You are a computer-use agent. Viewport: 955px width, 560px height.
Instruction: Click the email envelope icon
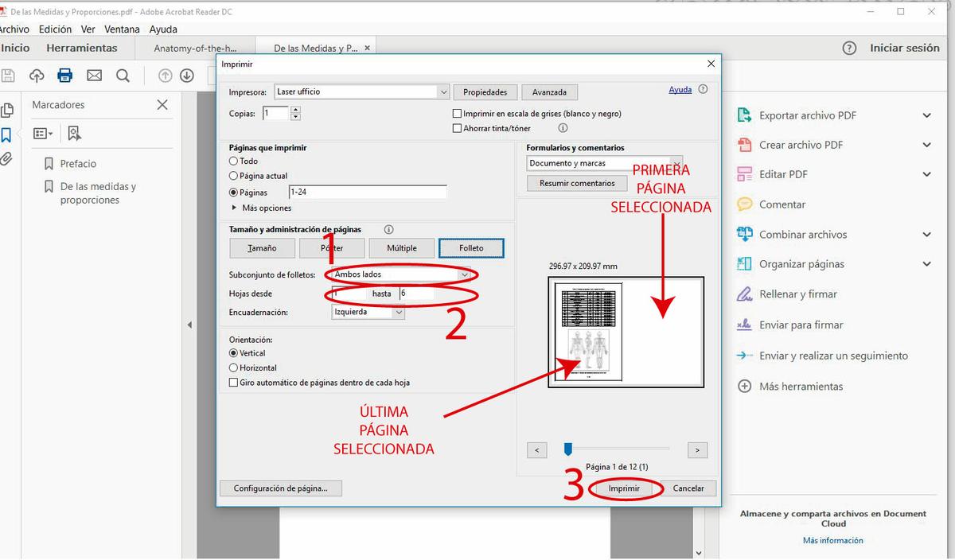(94, 76)
